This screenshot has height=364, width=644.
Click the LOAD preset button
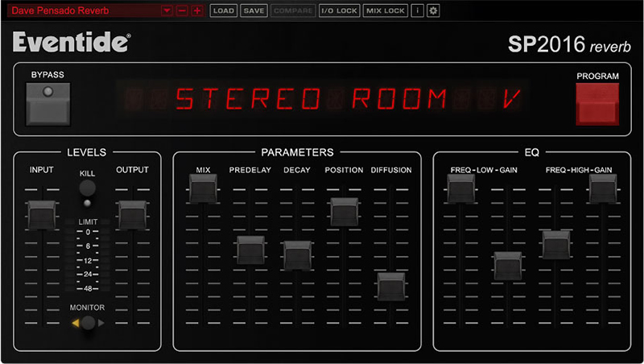point(224,10)
